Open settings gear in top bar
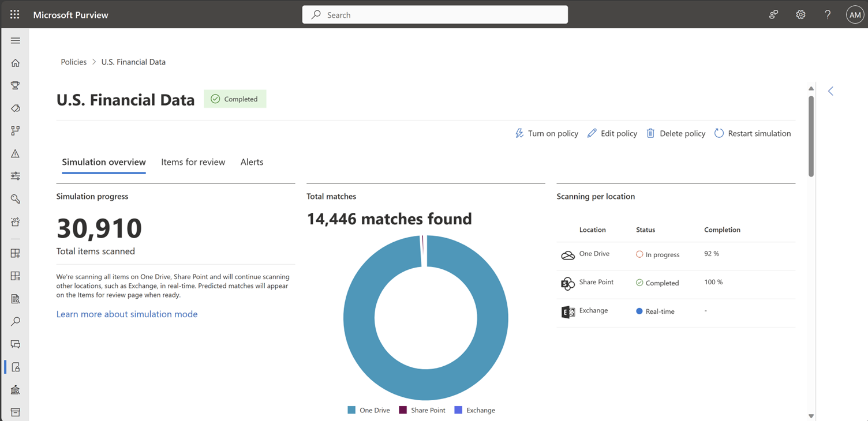 800,15
